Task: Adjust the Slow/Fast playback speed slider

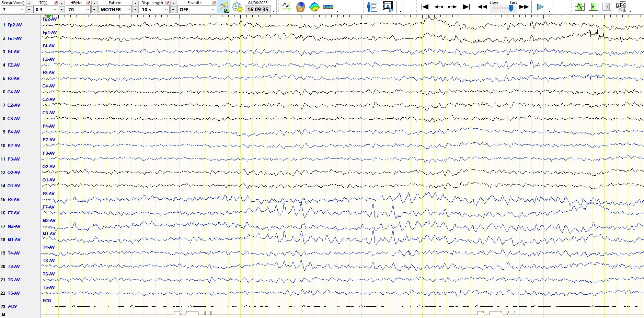Action: [x=511, y=9]
